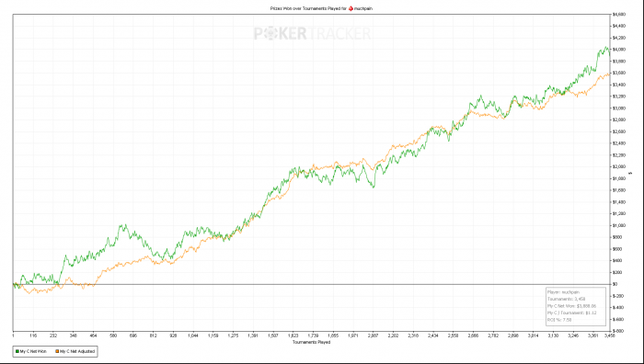Click the 'Tournaments Played' x-axis title
The image size is (644, 364).
point(311,342)
